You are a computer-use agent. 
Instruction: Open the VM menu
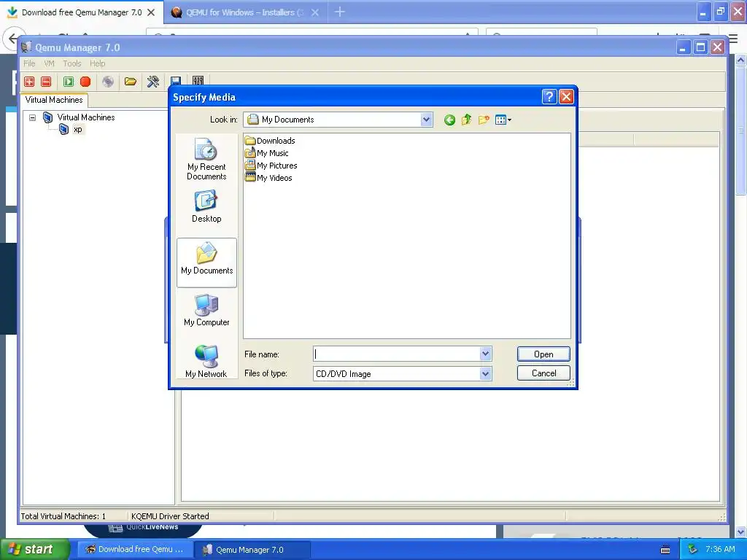coord(49,63)
